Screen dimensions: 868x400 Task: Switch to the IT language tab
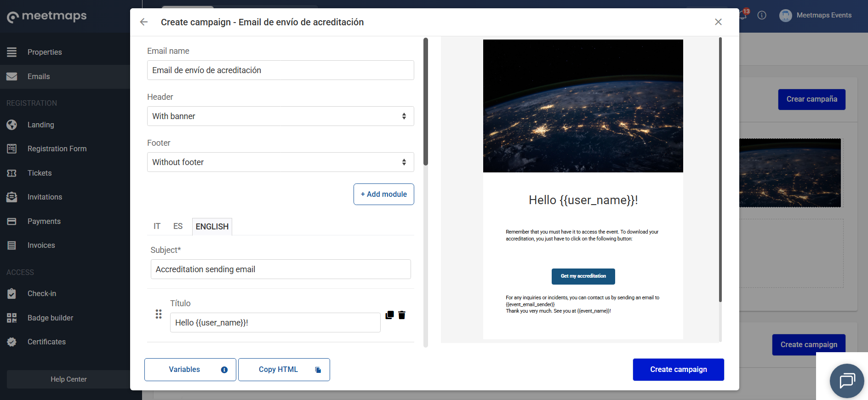point(157,227)
